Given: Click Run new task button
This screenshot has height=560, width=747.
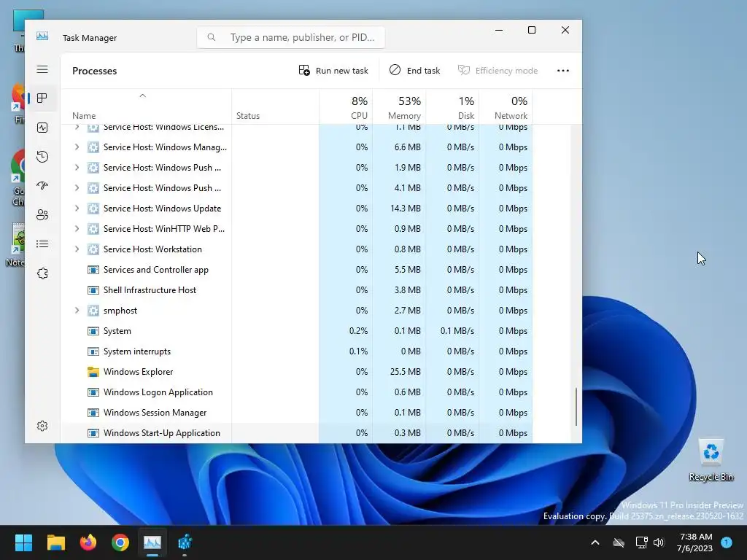Looking at the screenshot, I should coord(333,71).
